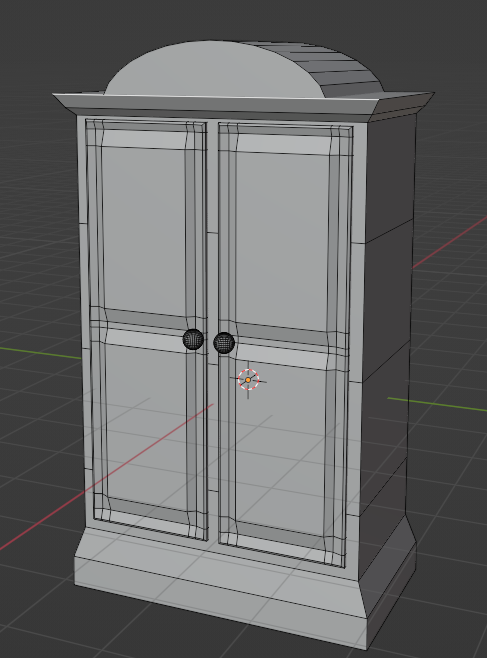Screen dimensions: 487x658
Task: Click the 3D cursor crosshair
Action: tap(248, 380)
